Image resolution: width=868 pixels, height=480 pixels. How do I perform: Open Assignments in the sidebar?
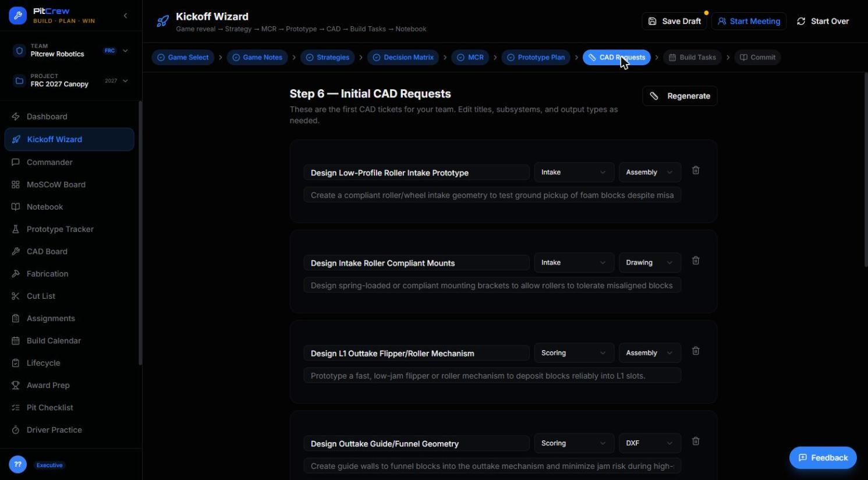pos(69,319)
